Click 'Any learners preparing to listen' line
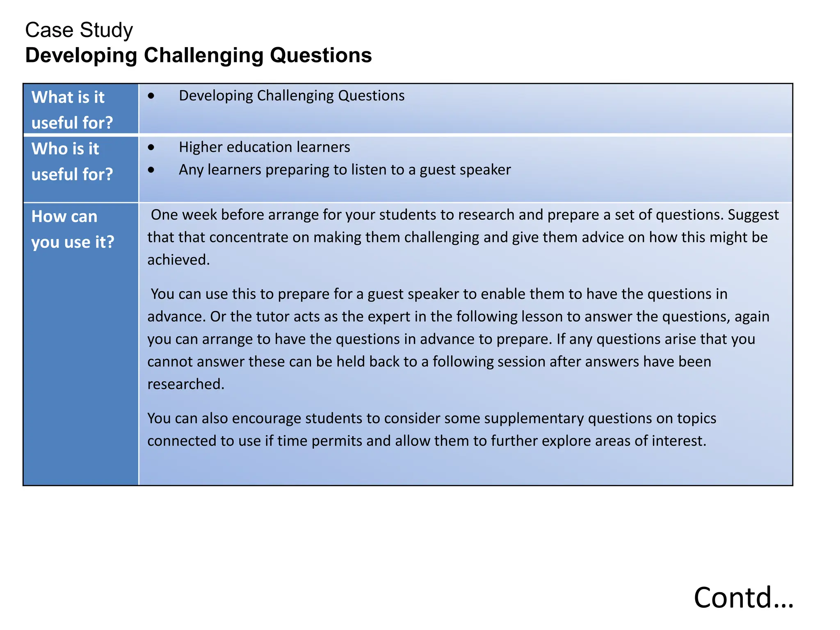 [x=345, y=169]
